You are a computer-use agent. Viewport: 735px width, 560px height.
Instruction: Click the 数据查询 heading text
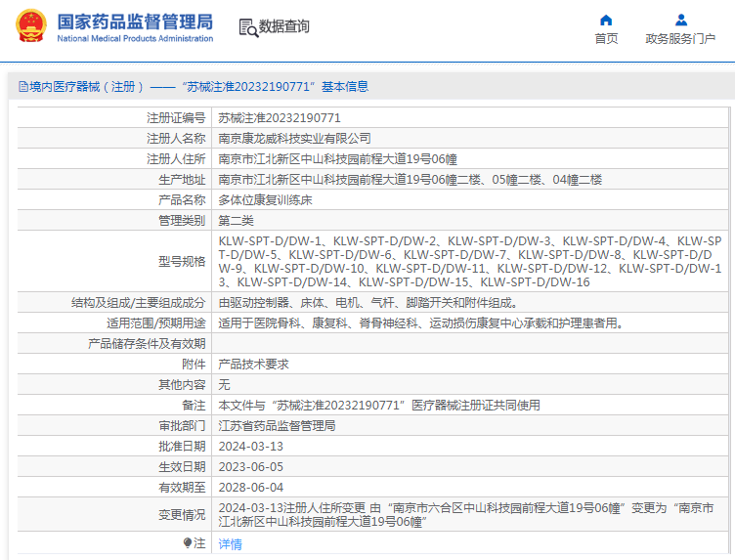coord(284,26)
